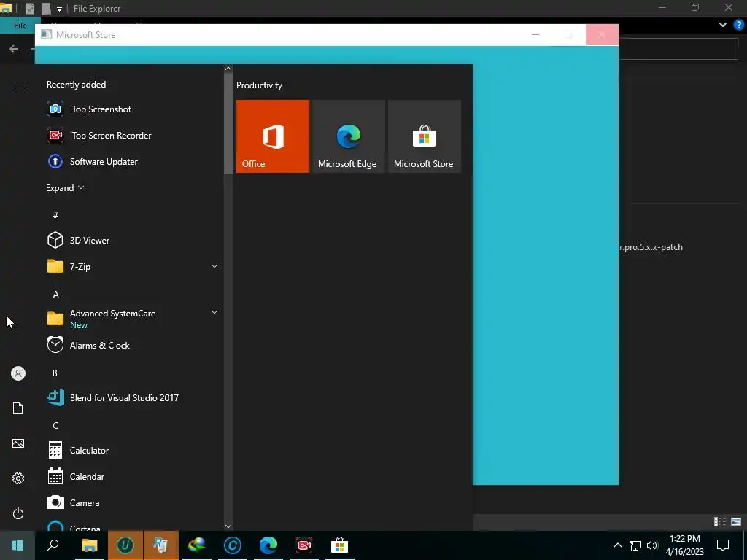Open the notification Action Center icon

pyautogui.click(x=723, y=545)
